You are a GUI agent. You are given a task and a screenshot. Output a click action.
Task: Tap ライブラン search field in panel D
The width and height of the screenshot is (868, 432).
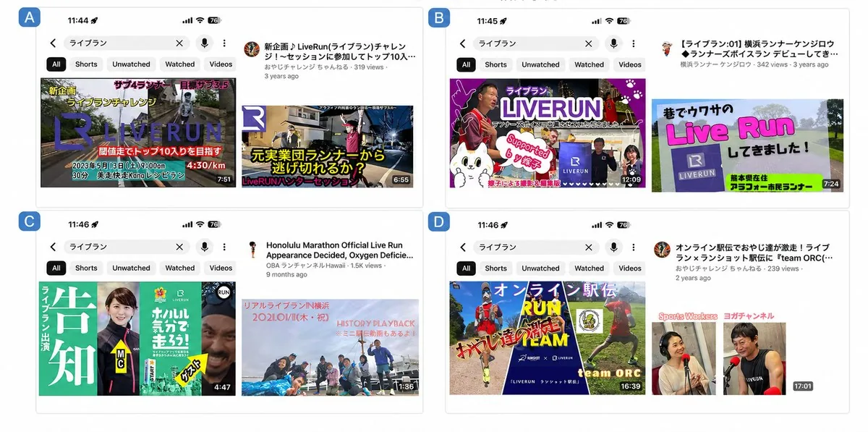537,247
